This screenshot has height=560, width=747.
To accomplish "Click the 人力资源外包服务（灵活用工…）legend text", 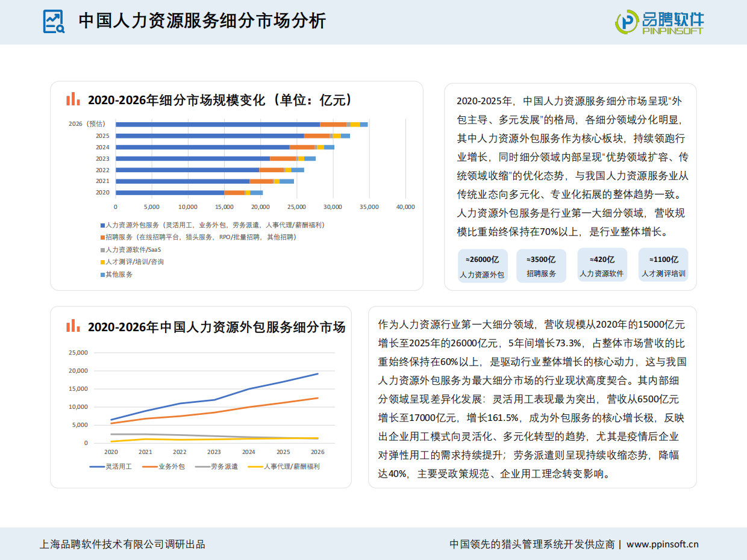I will tap(215, 225).
